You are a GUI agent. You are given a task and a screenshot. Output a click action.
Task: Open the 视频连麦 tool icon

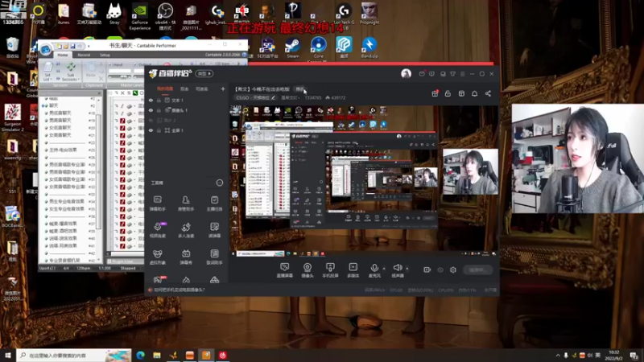click(x=158, y=230)
